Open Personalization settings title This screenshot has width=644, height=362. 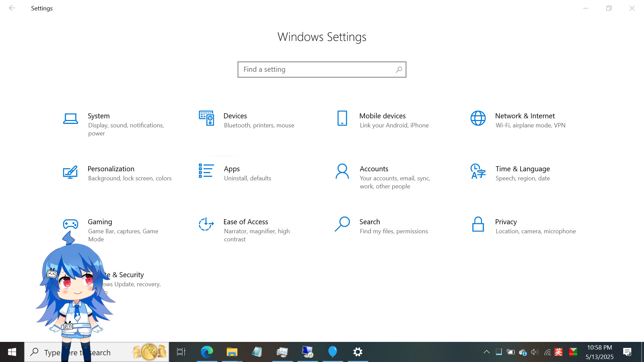pos(111,169)
